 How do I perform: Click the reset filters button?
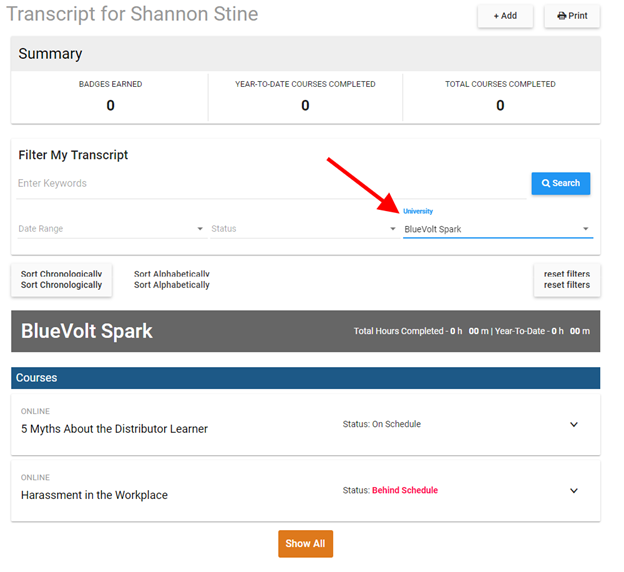tap(567, 280)
